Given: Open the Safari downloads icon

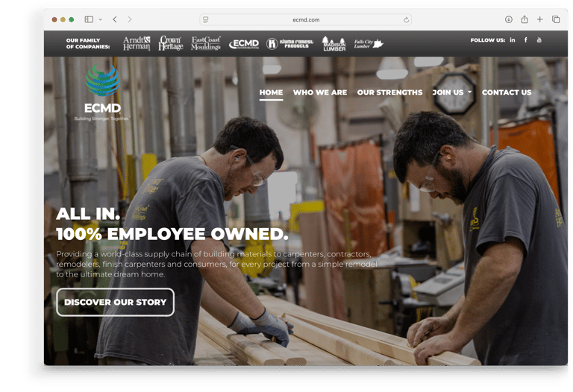Looking at the screenshot, I should (509, 19).
